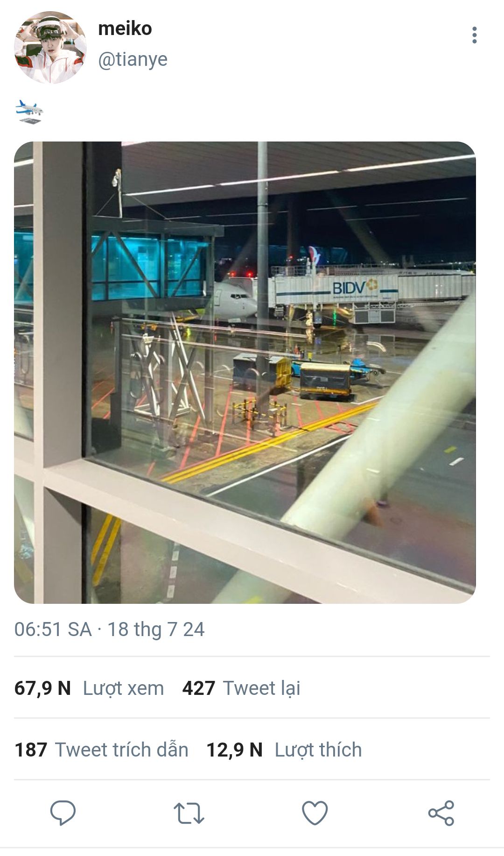Open the display name meiko

tap(125, 29)
